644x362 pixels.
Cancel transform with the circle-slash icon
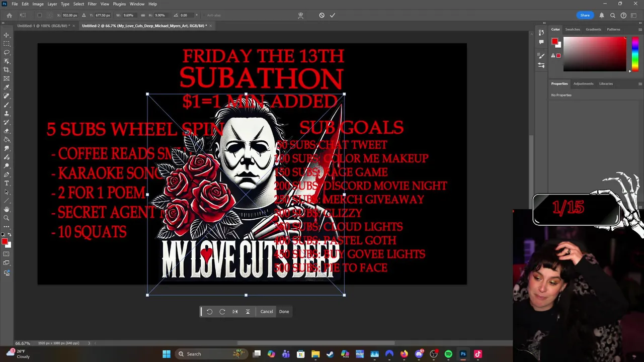321,15
